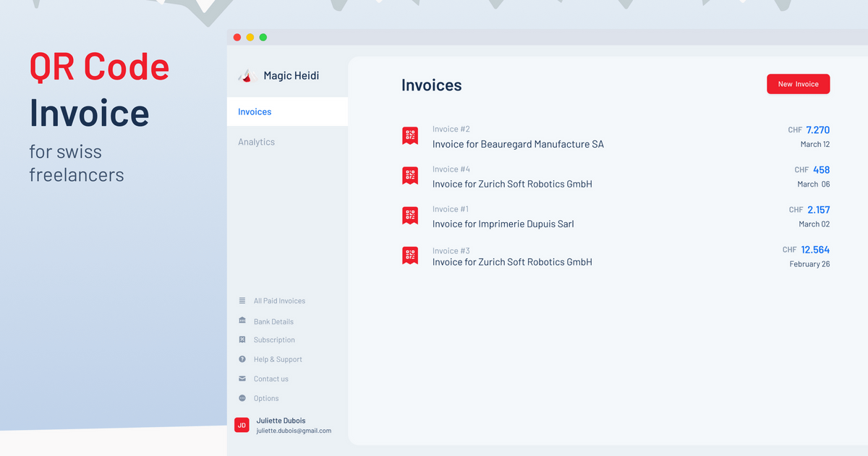The width and height of the screenshot is (868, 456).
Task: Click the Help & Support question icon
Action: click(x=242, y=359)
